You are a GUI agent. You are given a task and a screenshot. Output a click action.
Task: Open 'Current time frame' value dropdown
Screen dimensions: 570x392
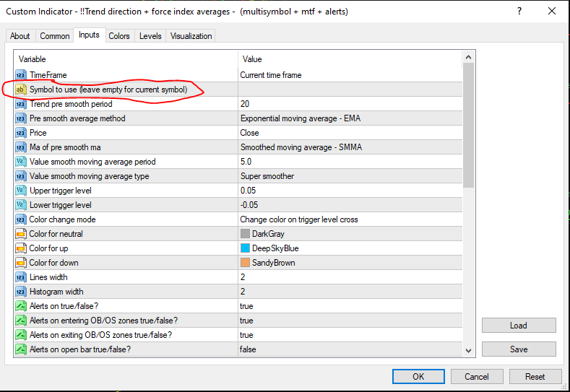point(271,75)
